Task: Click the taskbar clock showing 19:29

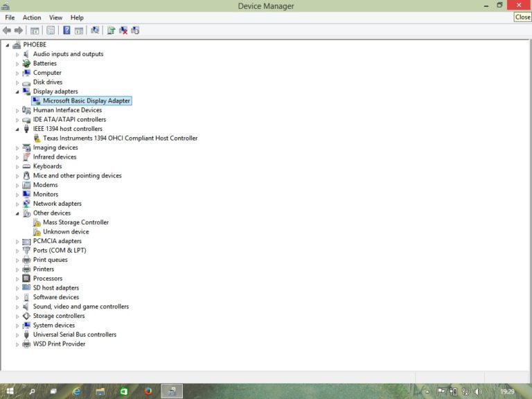Action: click(508, 392)
